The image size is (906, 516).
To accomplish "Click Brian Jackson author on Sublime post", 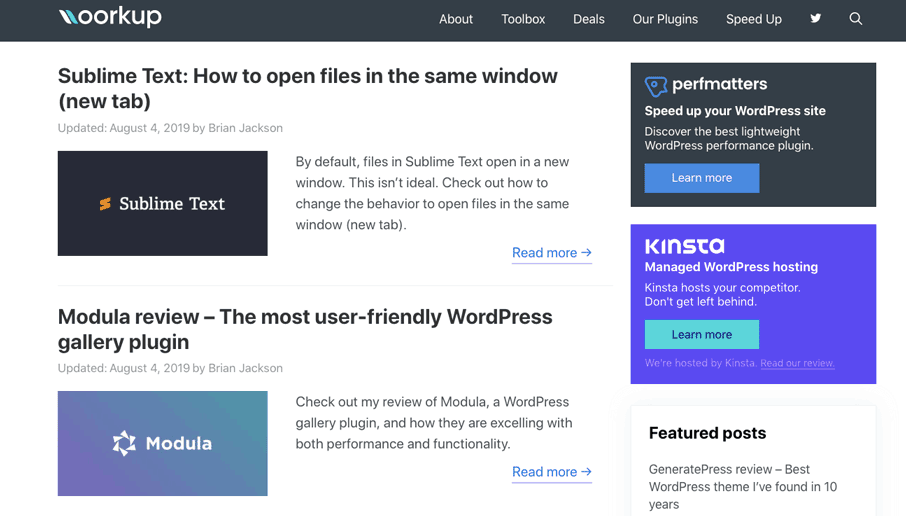I will point(246,128).
